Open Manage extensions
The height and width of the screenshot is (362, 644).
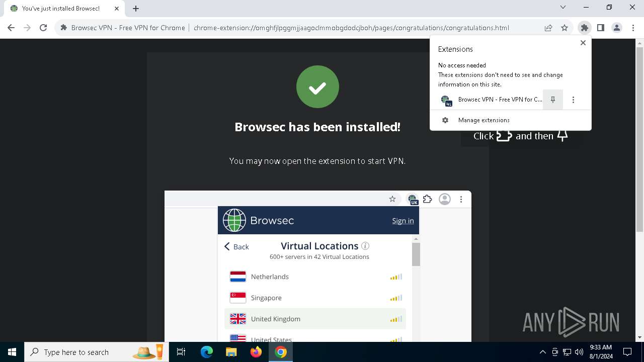511,120
